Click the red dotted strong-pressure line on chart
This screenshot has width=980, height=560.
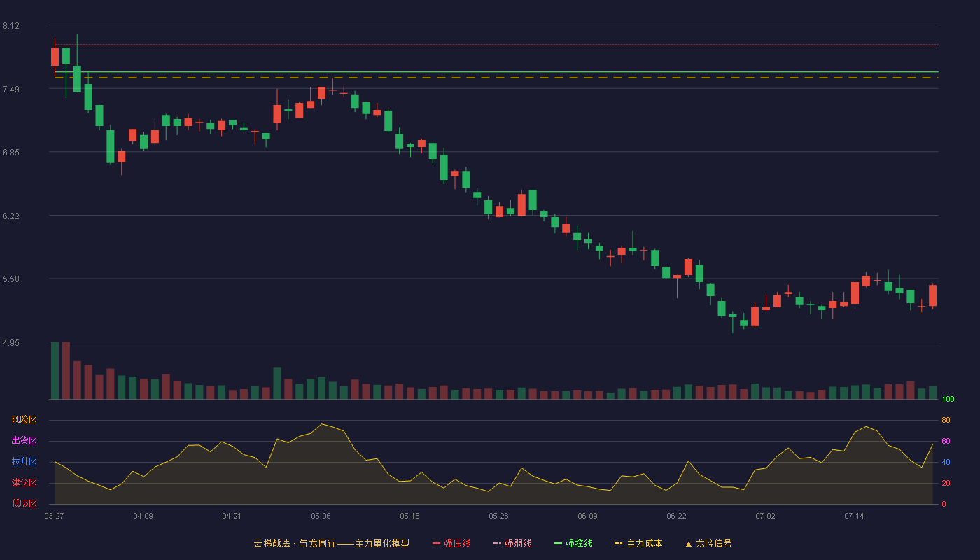pyautogui.click(x=496, y=45)
